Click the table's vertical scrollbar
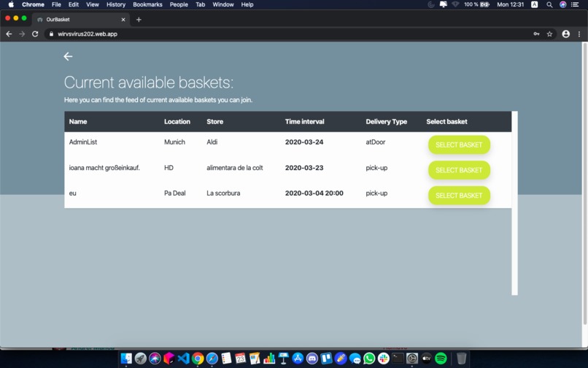 pos(514,203)
